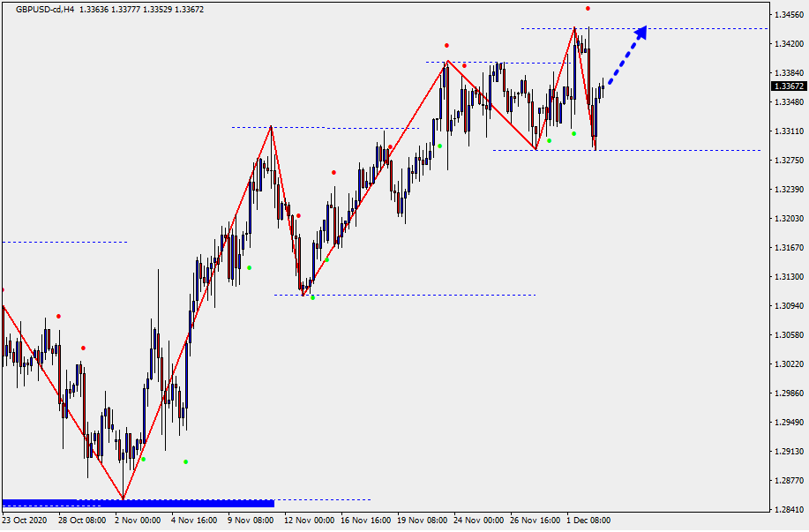Image resolution: width=809 pixels, height=532 pixels.
Task: Click the zigzag peak near 9 Nov
Action: coord(271,127)
